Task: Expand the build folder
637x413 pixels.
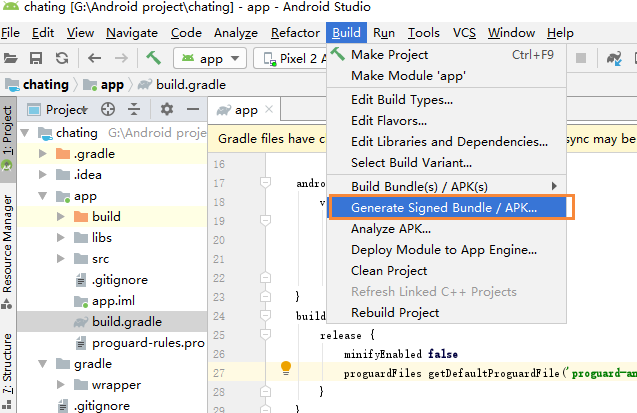Action: point(61,216)
